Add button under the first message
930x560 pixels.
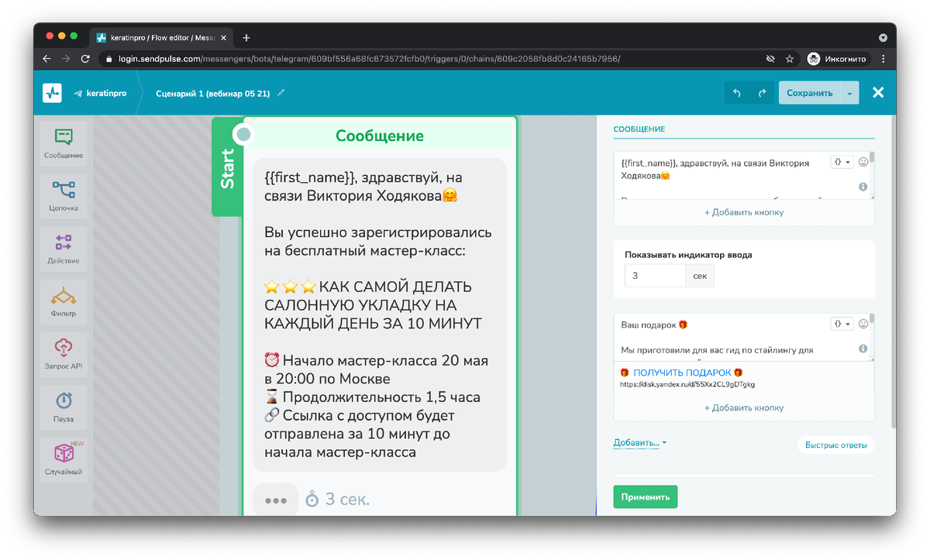pos(744,212)
